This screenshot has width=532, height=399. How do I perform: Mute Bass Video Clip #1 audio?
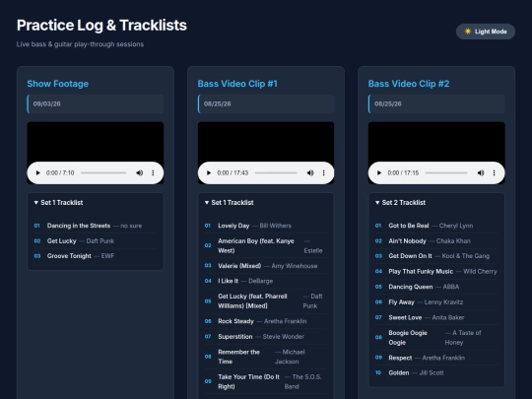click(x=310, y=173)
